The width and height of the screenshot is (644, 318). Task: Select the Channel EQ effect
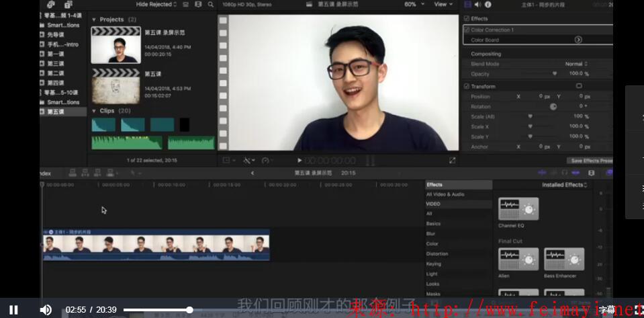pos(518,210)
